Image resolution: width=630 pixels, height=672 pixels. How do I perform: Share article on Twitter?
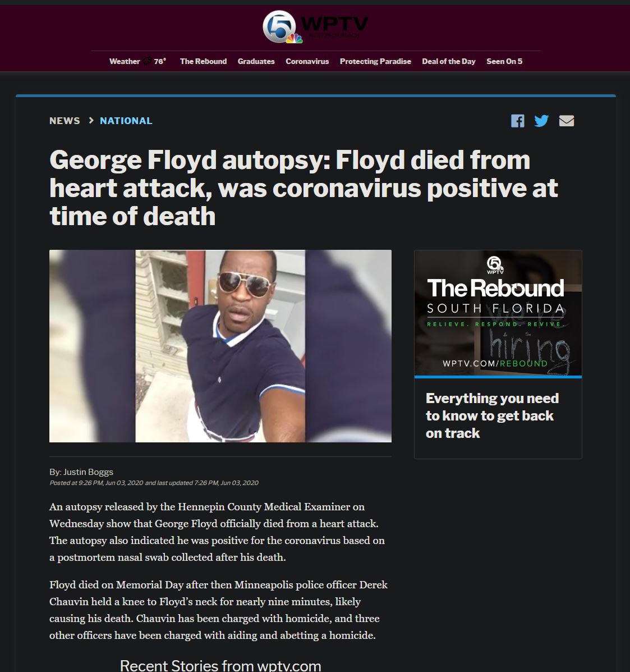pyautogui.click(x=541, y=121)
